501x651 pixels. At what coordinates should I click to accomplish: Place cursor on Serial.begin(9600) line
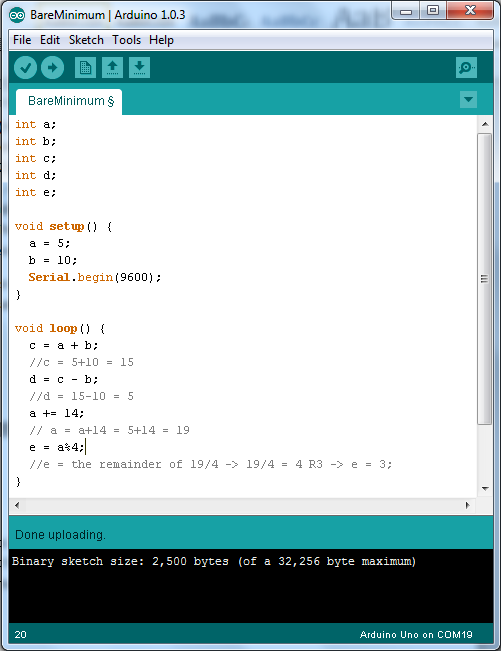(x=95, y=277)
